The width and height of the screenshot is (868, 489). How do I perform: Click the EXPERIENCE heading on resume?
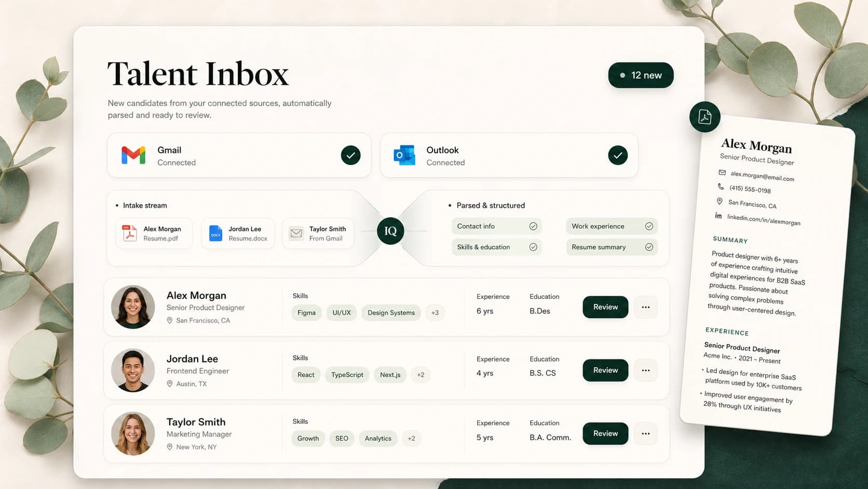click(x=727, y=332)
